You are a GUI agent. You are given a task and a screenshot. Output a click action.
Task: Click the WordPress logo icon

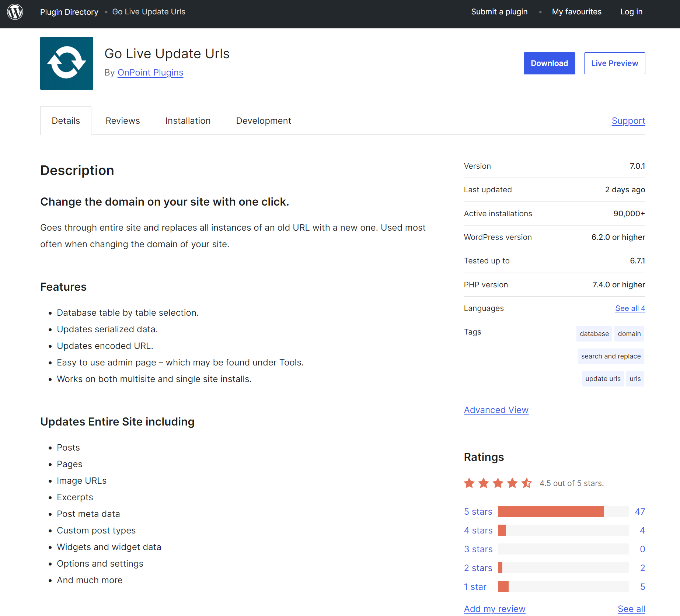click(15, 12)
